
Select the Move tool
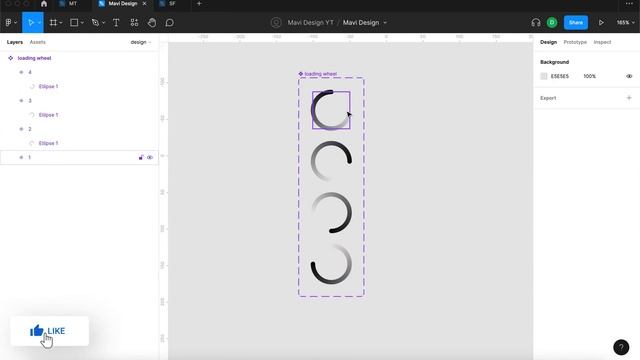(x=31, y=23)
